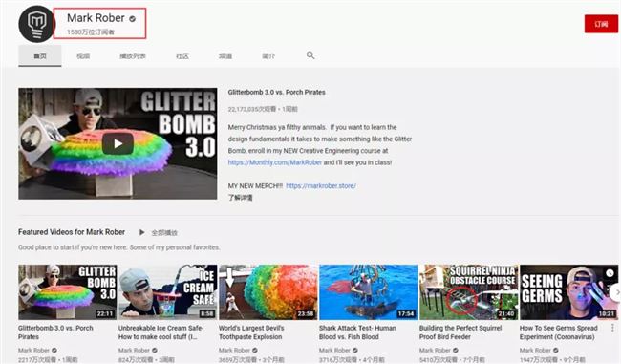Click the red subscribe button
Viewport: 621px width, 364px height.
pyautogui.click(x=601, y=24)
